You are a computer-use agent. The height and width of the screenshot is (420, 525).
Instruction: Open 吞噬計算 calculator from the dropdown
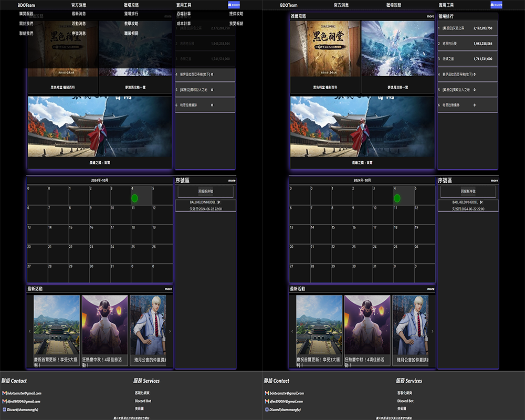[x=184, y=14]
